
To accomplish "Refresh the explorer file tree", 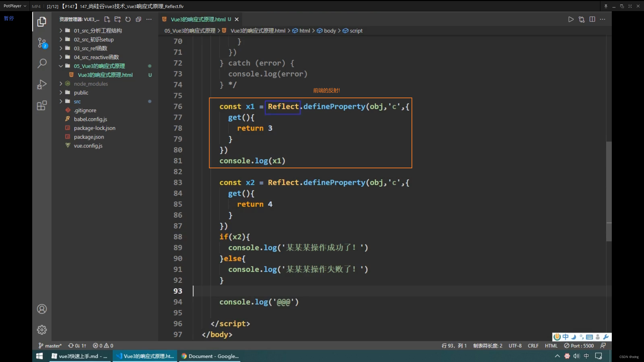I will (x=128, y=19).
